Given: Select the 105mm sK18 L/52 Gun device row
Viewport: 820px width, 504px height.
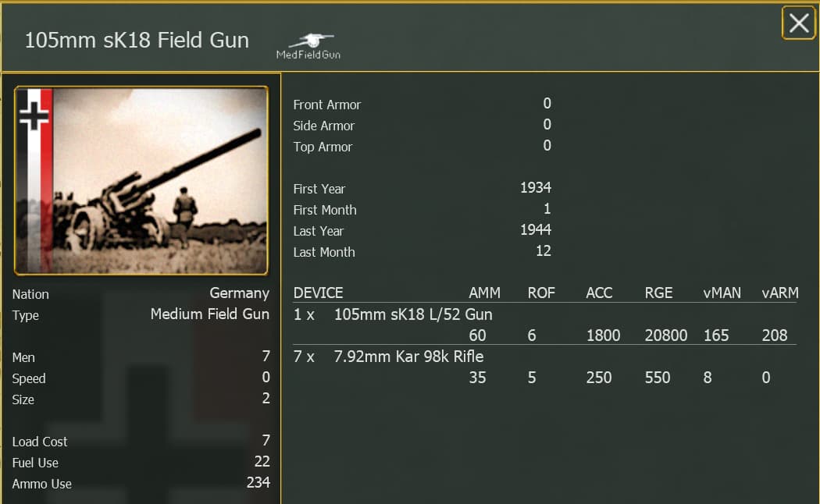Looking at the screenshot, I should (413, 314).
